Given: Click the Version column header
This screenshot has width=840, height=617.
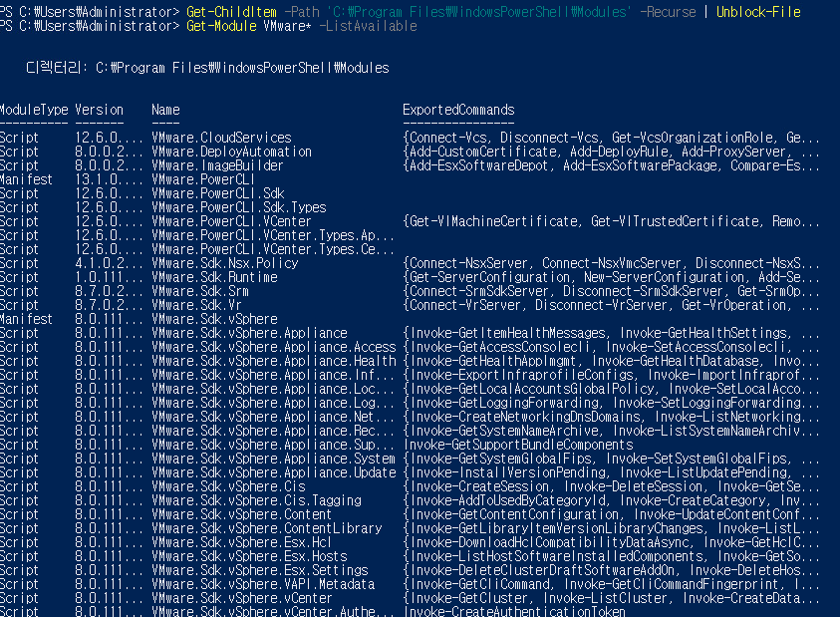Looking at the screenshot, I should (99, 110).
